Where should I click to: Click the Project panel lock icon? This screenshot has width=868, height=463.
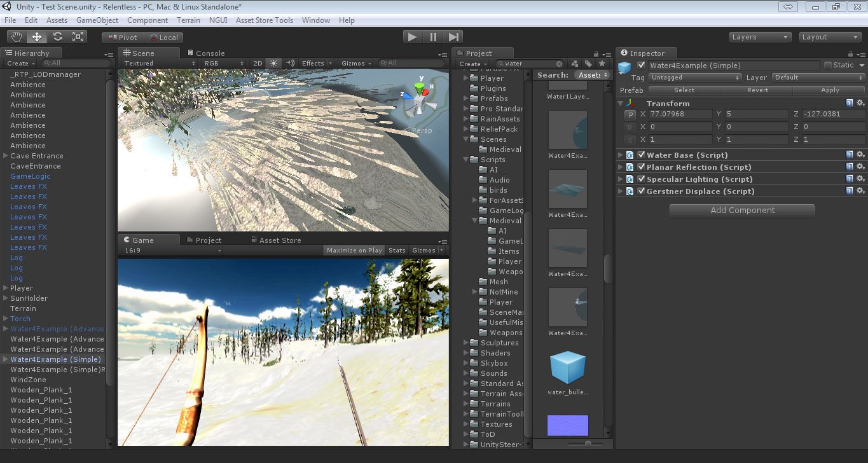(596, 53)
